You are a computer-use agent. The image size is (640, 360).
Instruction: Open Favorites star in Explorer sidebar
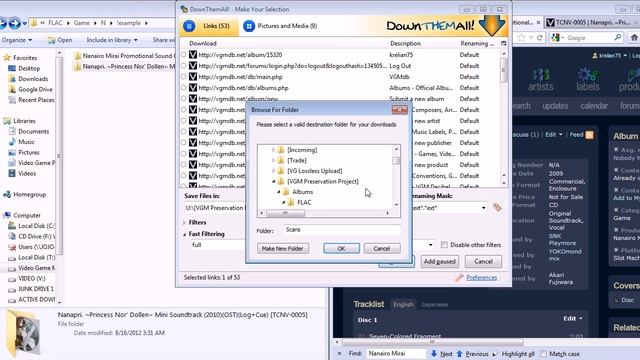pos(7,58)
